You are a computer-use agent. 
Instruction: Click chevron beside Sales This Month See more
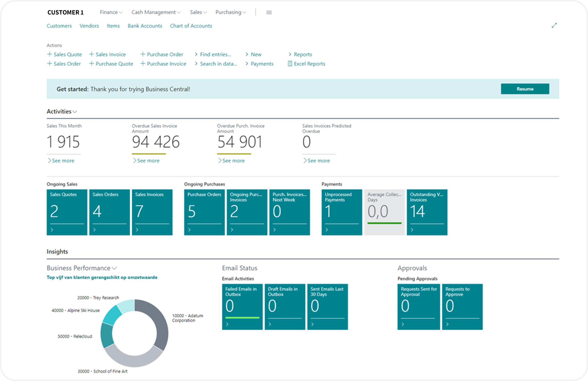(x=49, y=161)
